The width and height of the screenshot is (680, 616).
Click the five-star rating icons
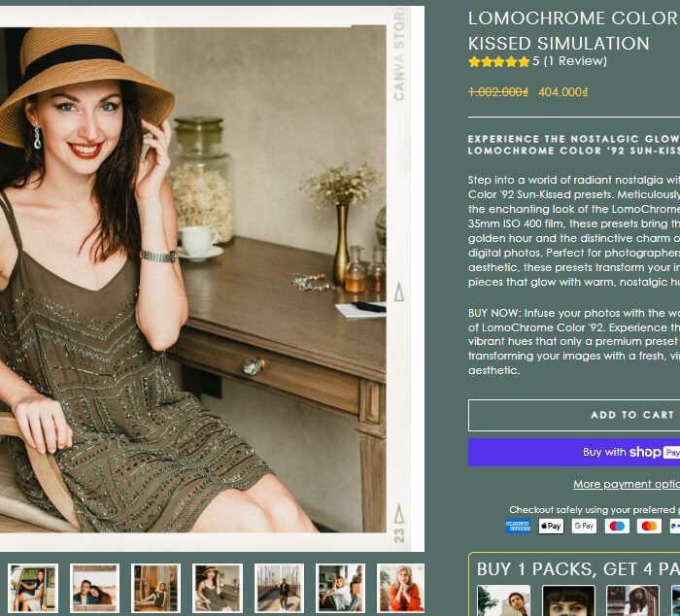[499, 61]
